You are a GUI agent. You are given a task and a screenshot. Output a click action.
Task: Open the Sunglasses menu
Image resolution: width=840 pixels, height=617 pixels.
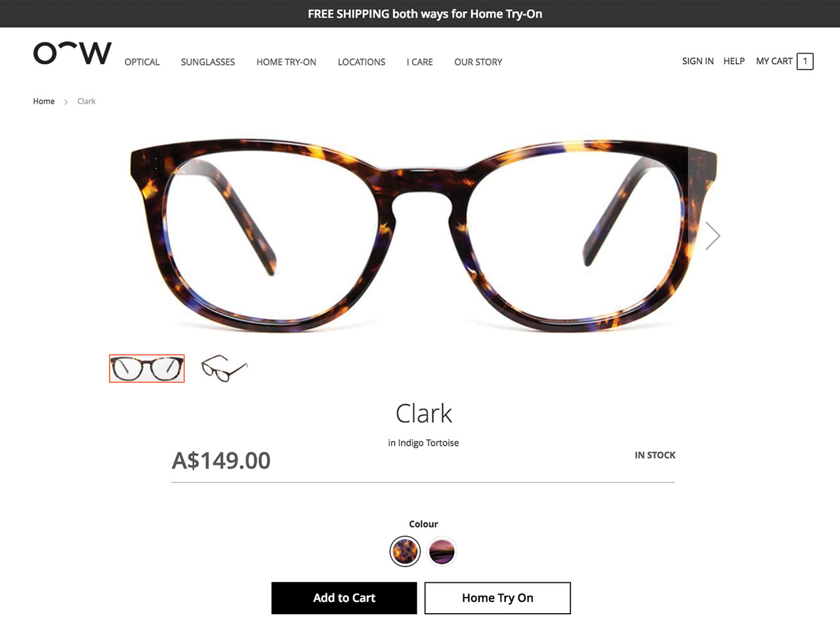click(x=208, y=62)
